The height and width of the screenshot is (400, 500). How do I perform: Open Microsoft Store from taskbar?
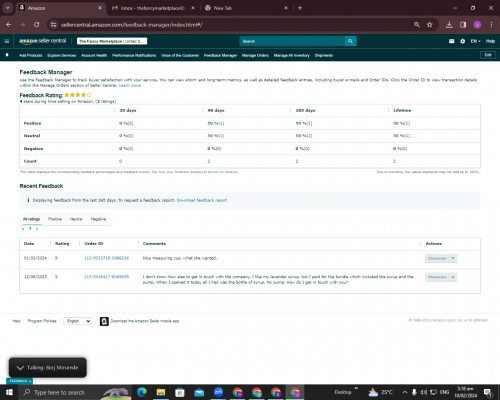(180, 392)
